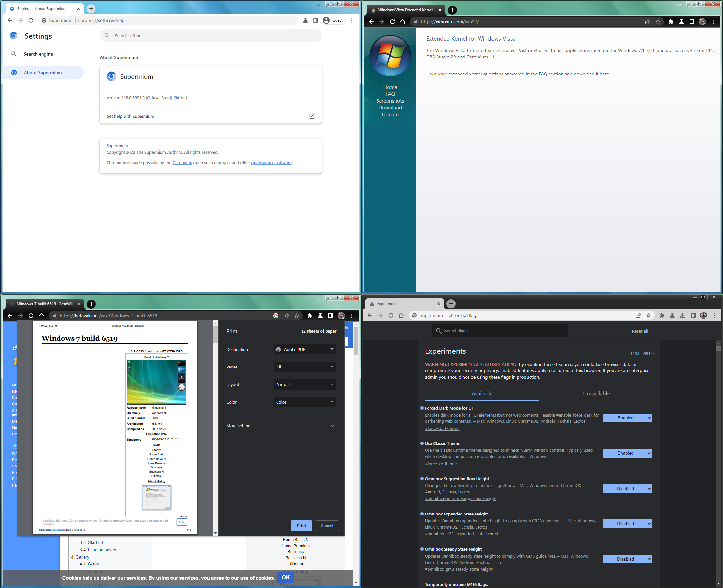The image size is (723, 588).
Task: Open three-dot menu in Settings window
Action: click(352, 20)
